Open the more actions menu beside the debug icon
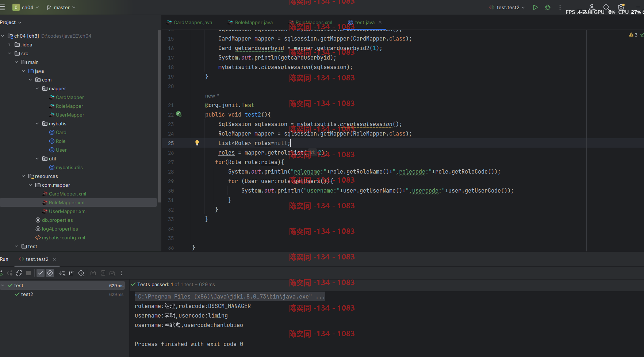Image resolution: width=644 pixels, height=357 pixels. click(x=560, y=7)
